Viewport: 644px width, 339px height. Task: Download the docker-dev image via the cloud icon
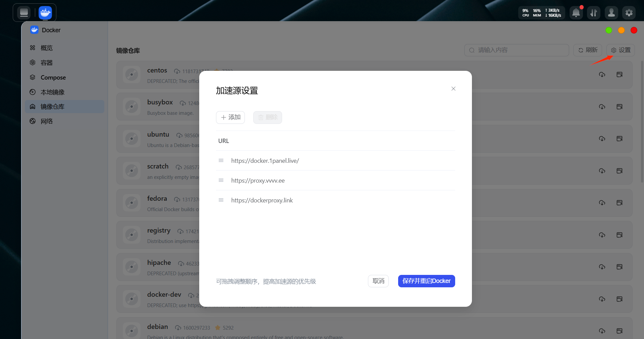click(602, 299)
